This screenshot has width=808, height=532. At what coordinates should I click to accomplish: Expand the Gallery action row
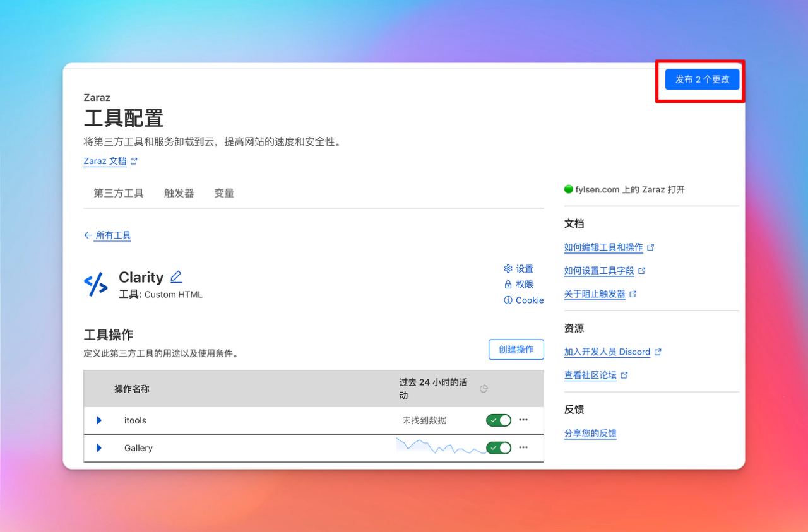point(98,448)
